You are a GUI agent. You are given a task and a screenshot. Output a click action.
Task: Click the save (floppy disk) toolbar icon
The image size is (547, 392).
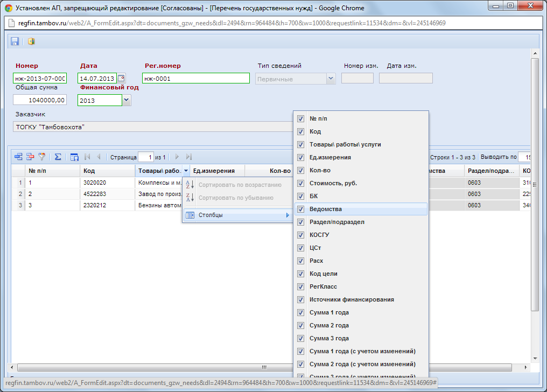click(x=15, y=41)
